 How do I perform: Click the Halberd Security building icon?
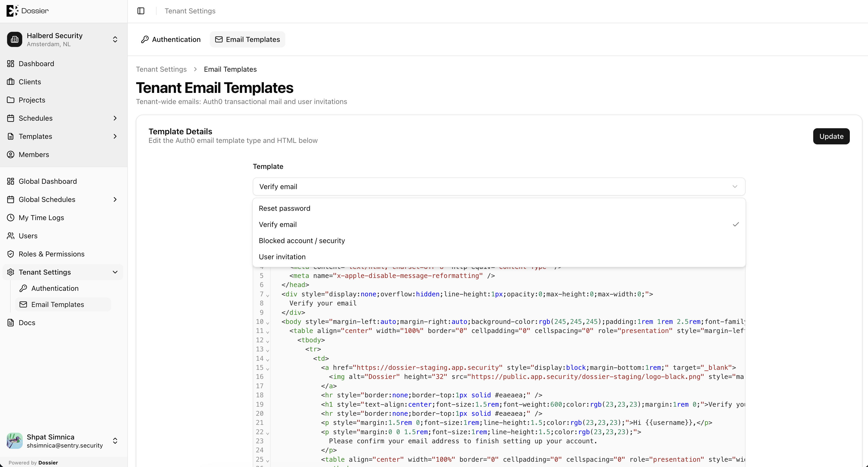(x=14, y=39)
